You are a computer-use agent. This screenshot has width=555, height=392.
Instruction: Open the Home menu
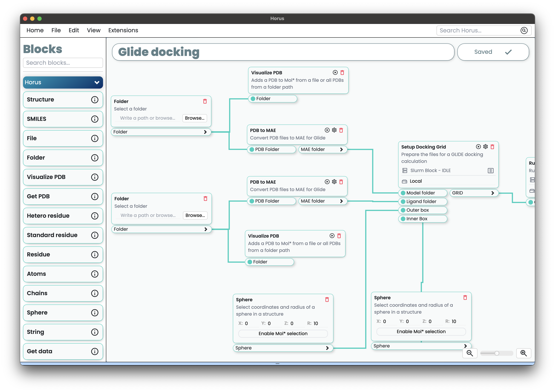coord(35,30)
